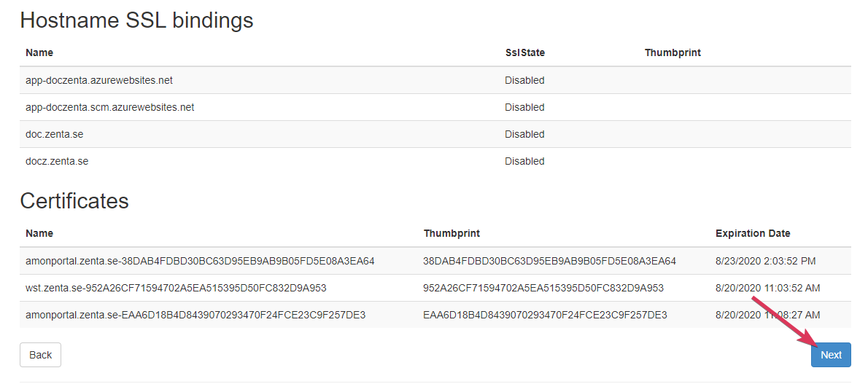Image resolution: width=868 pixels, height=392 pixels.
Task: Click the doc.zenta.se hostname
Action: coord(54,134)
